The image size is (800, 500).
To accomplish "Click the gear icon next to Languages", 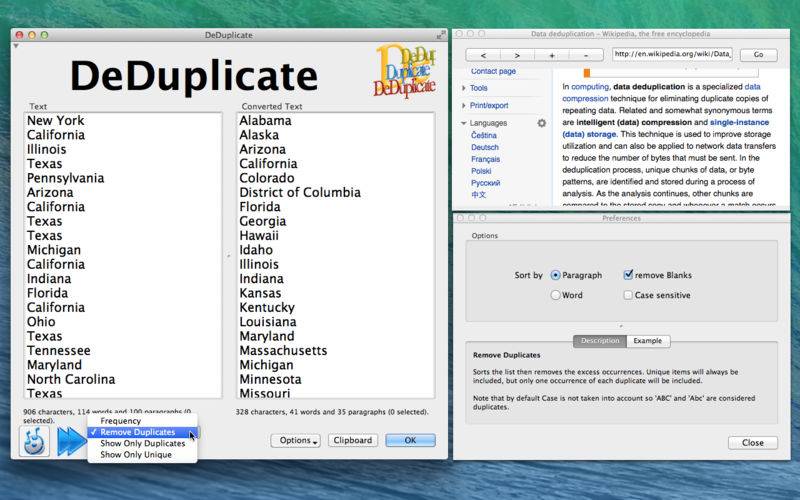I will 541,123.
